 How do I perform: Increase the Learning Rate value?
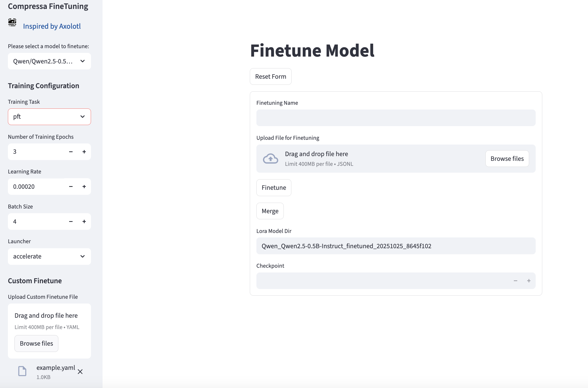click(84, 187)
